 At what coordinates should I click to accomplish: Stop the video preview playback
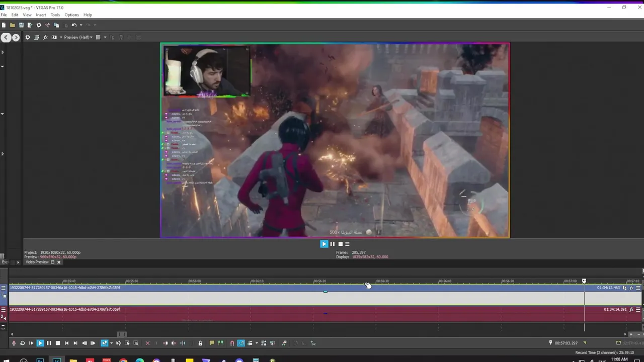click(x=340, y=244)
